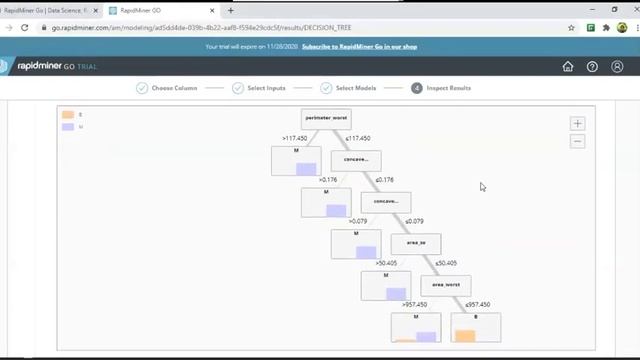Select the perimeter_worst root node
This screenshot has height=360, width=640.
coord(326,119)
